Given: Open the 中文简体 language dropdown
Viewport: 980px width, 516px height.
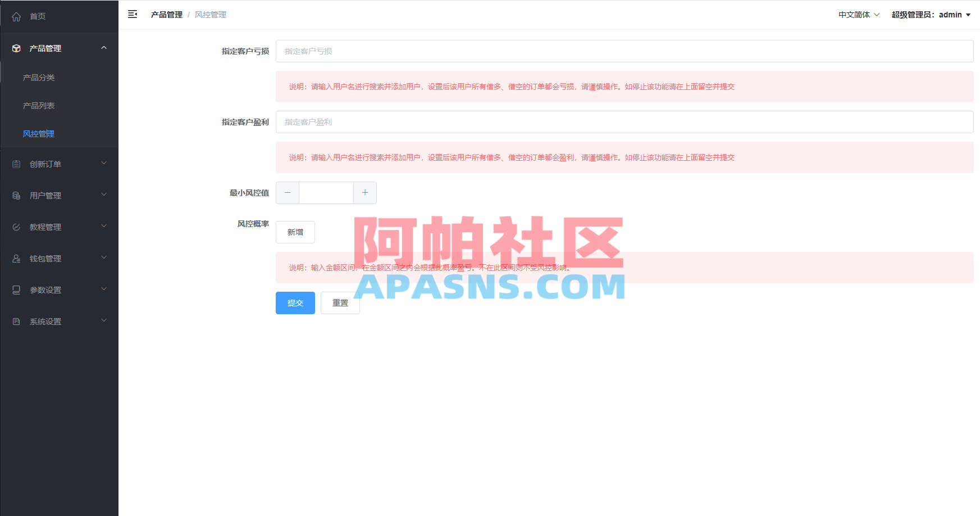Looking at the screenshot, I should (x=859, y=15).
